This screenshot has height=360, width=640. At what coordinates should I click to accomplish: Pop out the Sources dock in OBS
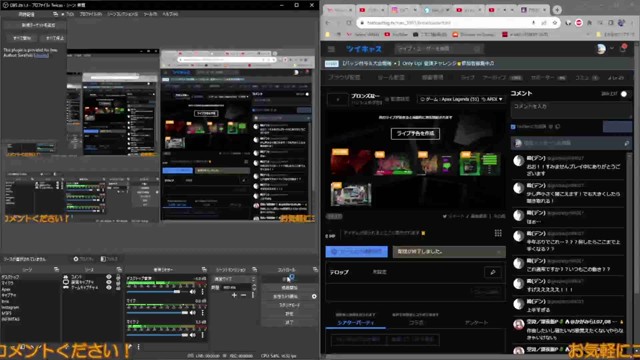[119, 270]
